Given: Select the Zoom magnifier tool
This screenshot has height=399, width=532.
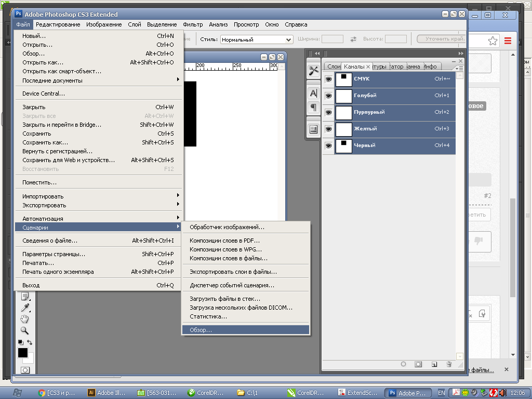Looking at the screenshot, I should (24, 330).
